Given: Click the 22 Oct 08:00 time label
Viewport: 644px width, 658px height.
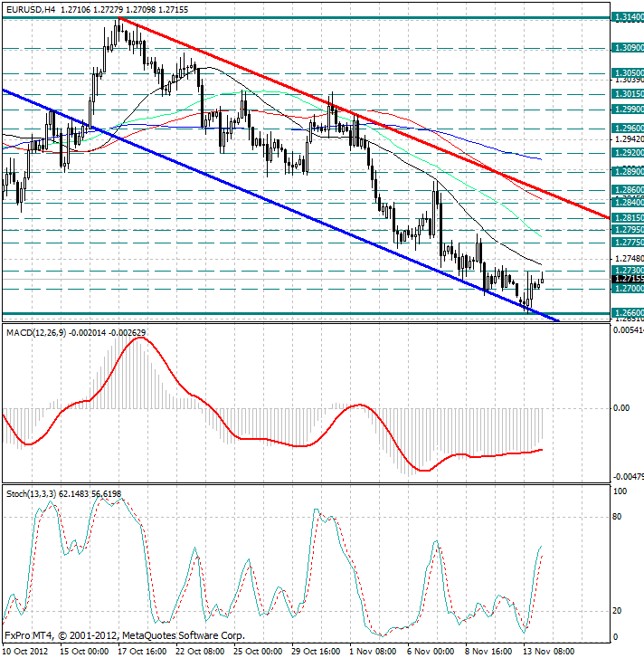Looking at the screenshot, I should point(200,652).
